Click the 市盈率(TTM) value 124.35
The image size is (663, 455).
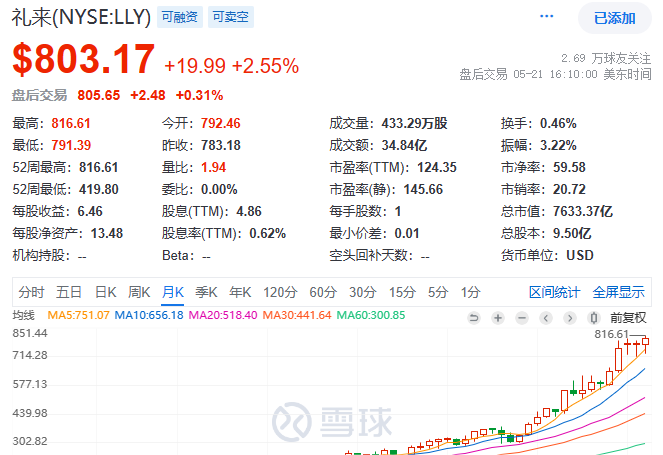437,167
